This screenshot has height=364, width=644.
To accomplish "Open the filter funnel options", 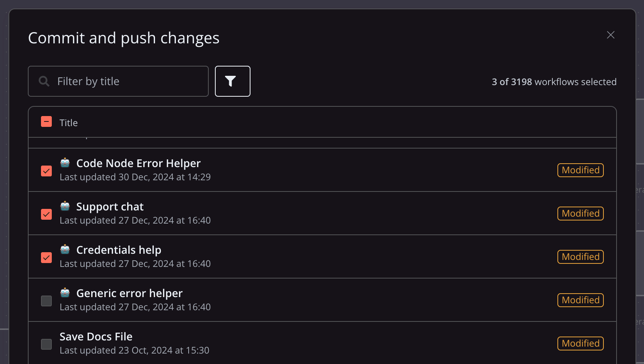I will 232,81.
